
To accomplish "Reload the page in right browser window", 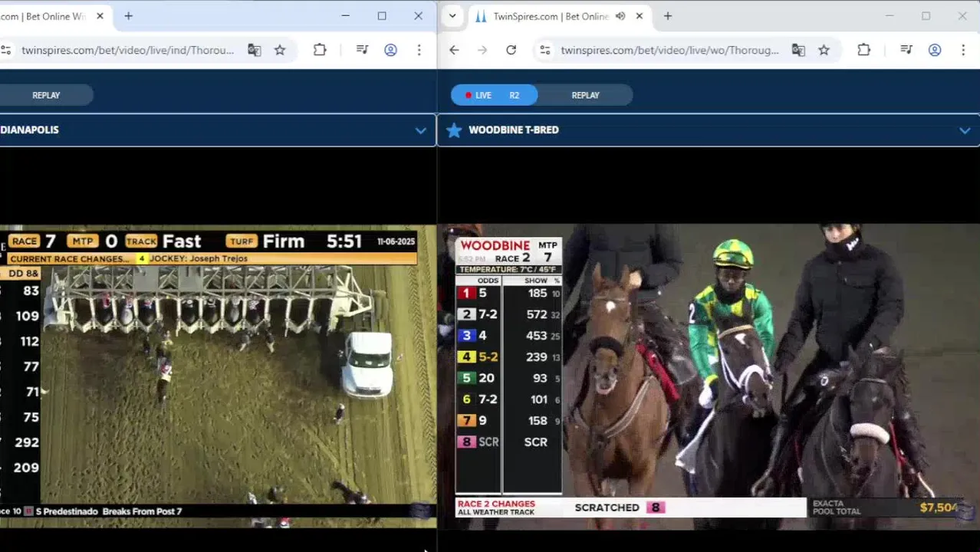I will tap(511, 50).
